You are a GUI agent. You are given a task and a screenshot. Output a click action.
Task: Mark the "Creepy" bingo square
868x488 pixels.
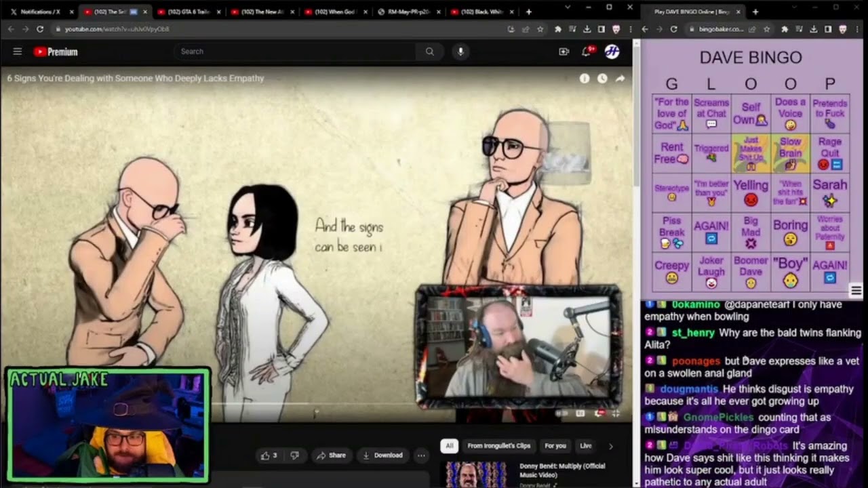[x=671, y=272]
